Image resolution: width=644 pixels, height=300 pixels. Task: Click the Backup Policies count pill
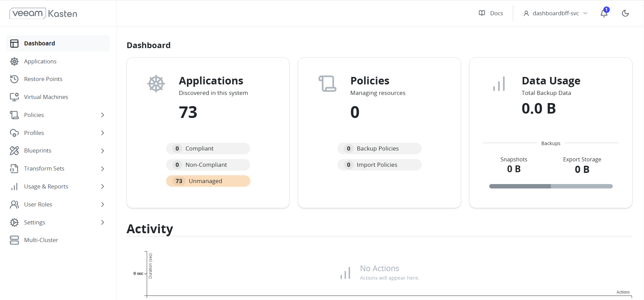(x=379, y=148)
